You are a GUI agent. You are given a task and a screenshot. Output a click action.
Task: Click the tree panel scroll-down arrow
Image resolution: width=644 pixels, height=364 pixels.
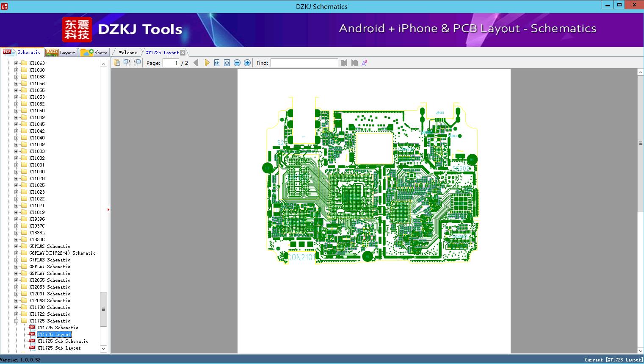pos(103,349)
